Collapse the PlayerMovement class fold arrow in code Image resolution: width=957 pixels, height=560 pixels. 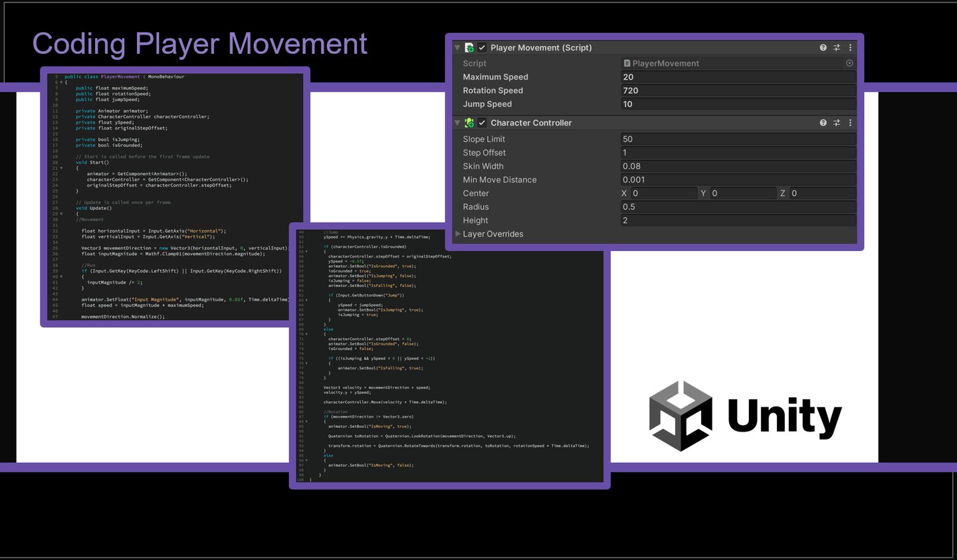[61, 82]
